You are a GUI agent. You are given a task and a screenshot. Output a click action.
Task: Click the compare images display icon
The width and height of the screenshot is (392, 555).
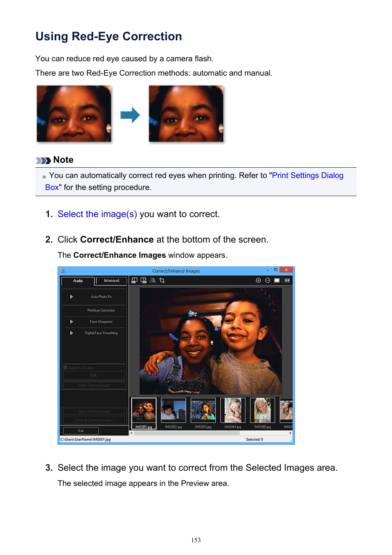tap(287, 280)
